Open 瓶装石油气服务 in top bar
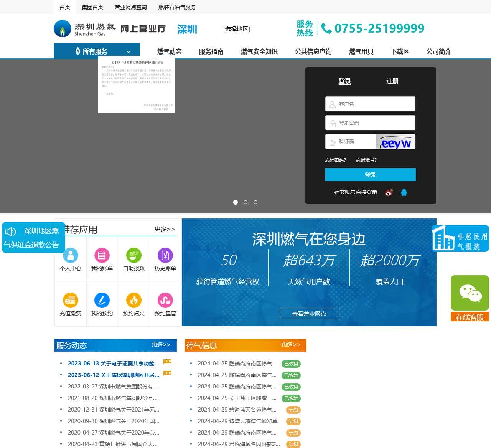The height and width of the screenshot is (448, 491). click(177, 7)
